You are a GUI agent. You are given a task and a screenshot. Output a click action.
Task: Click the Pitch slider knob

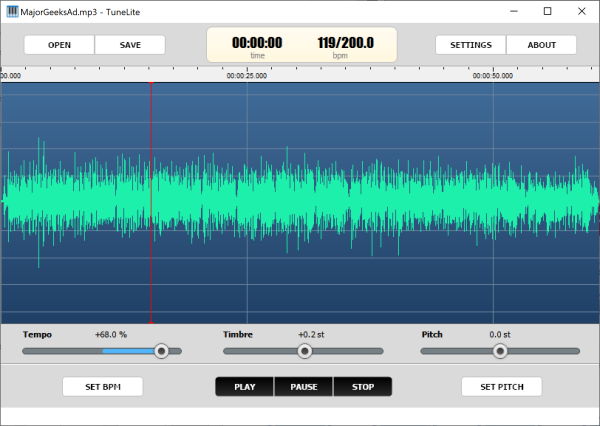tap(500, 351)
